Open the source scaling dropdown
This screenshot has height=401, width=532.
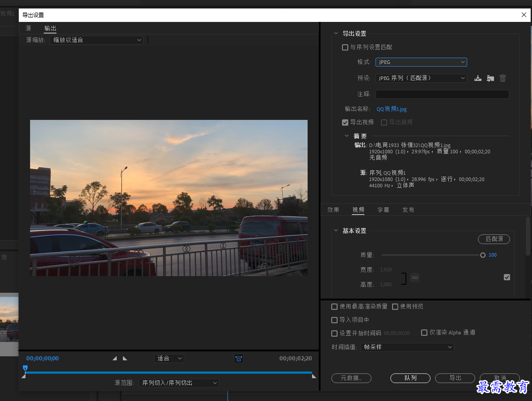97,40
